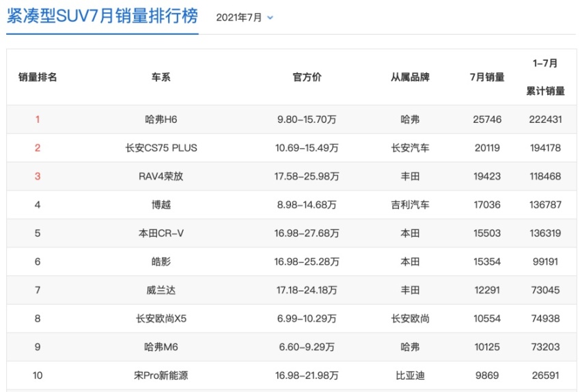Viewport: 582px width, 392px height.
Task: Click brand 丰田 in the RAV4荣放 row
Action: point(410,176)
